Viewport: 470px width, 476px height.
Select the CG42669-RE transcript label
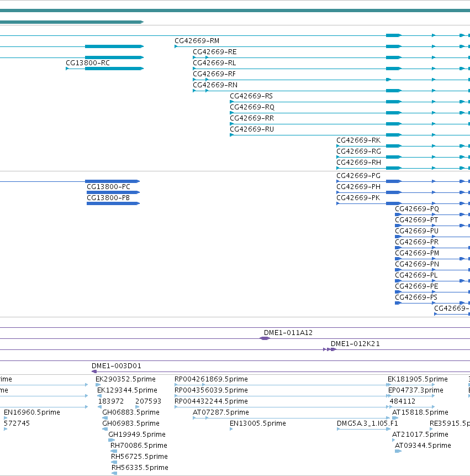click(215, 52)
